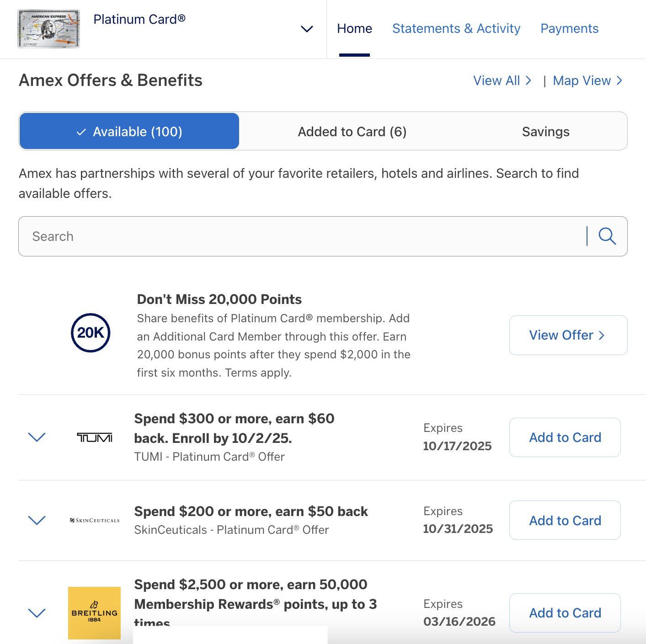646x644 pixels.
Task: Click the Platinum Card® account name
Action: [139, 19]
